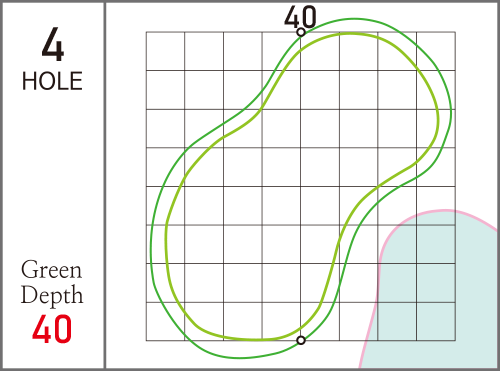Click the bottom-left grid cell
500x371 pixels.
(165, 321)
